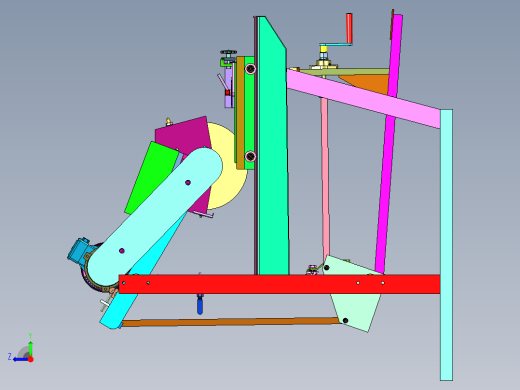Pick the gold vertical slide plate

click(240, 113)
